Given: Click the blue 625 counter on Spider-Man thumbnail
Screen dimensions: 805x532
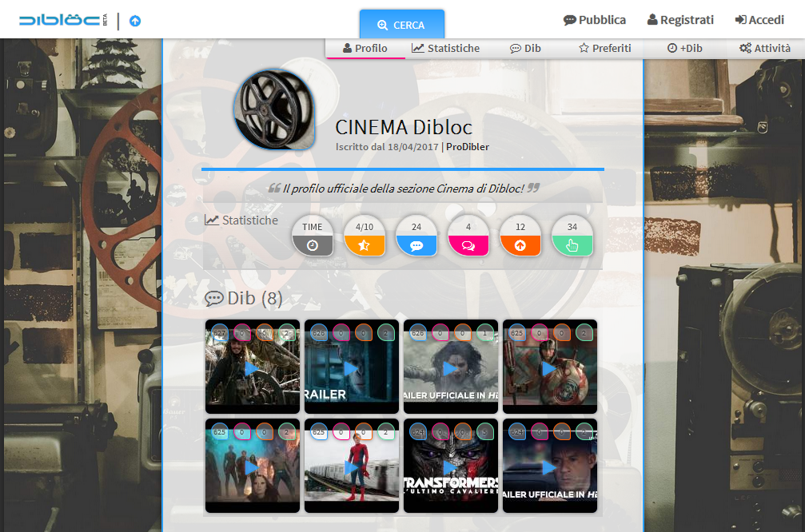Looking at the screenshot, I should (319, 431).
